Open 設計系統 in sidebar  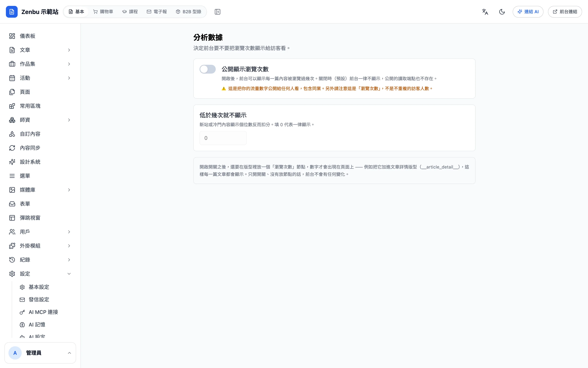[x=40, y=162]
